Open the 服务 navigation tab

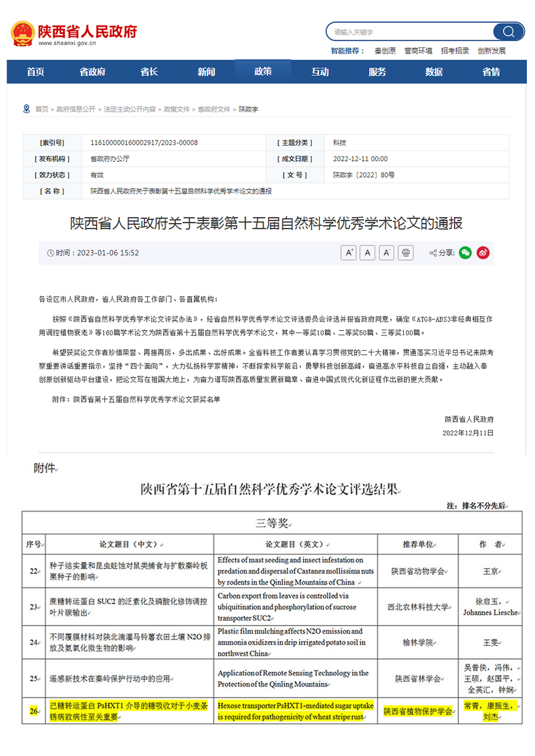[377, 72]
